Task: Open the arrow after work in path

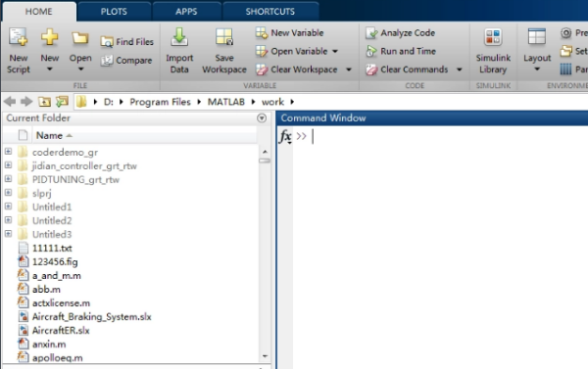Action: click(x=292, y=102)
